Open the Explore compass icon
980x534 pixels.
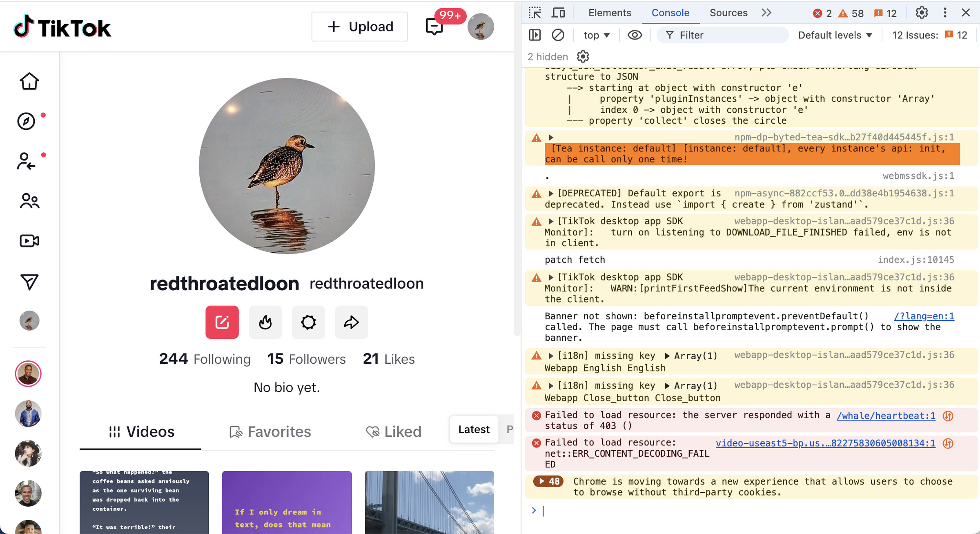pyautogui.click(x=26, y=121)
